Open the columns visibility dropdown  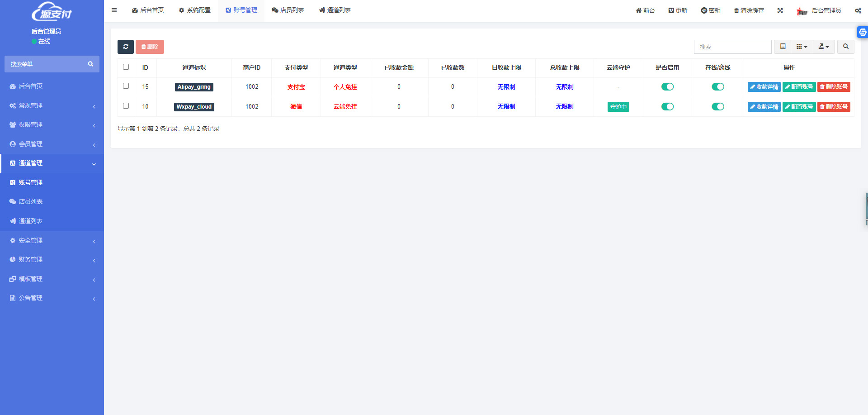click(x=802, y=47)
